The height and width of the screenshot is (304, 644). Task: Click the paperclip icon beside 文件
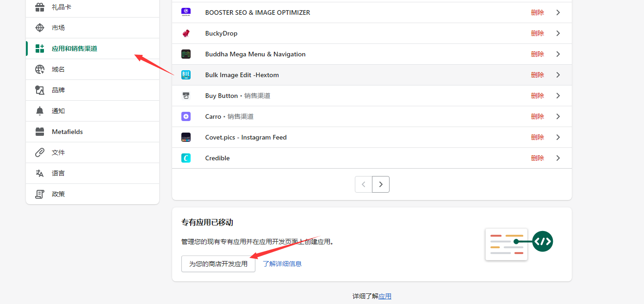pos(40,152)
